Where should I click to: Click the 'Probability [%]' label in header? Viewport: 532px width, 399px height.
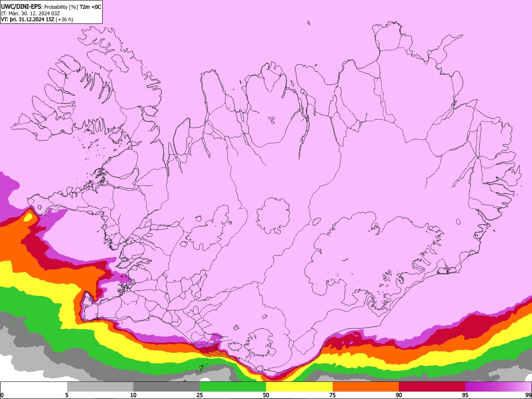[x=61, y=7]
